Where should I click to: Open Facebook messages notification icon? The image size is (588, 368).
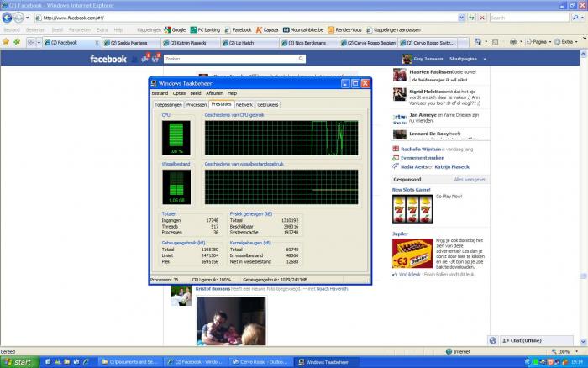click(x=144, y=59)
